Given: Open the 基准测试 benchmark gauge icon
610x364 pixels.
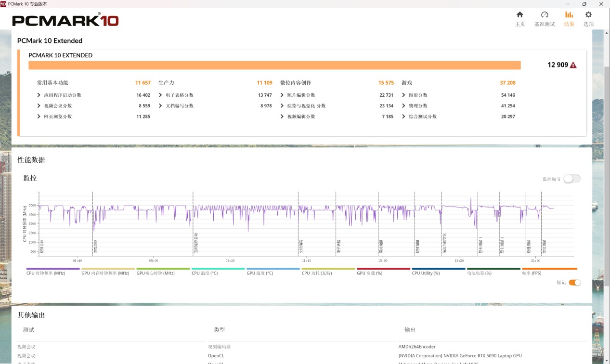Looking at the screenshot, I should 545,15.
